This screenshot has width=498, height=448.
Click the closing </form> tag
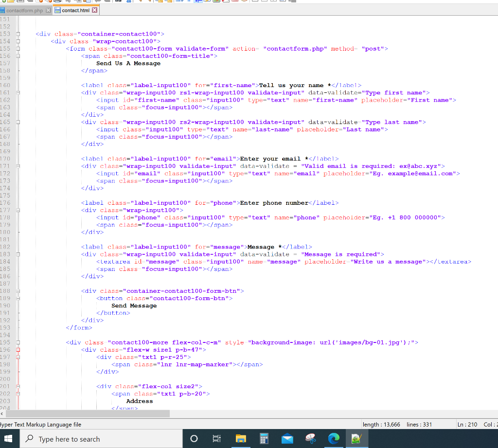(x=79, y=327)
